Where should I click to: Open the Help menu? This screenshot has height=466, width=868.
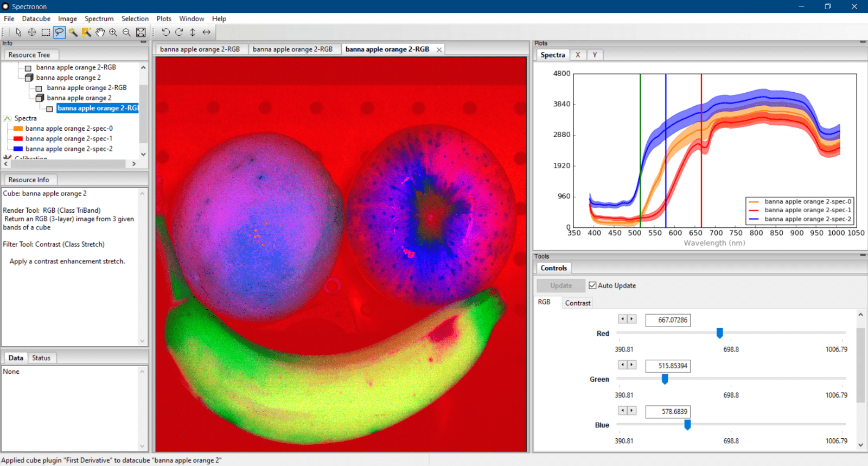coord(219,18)
